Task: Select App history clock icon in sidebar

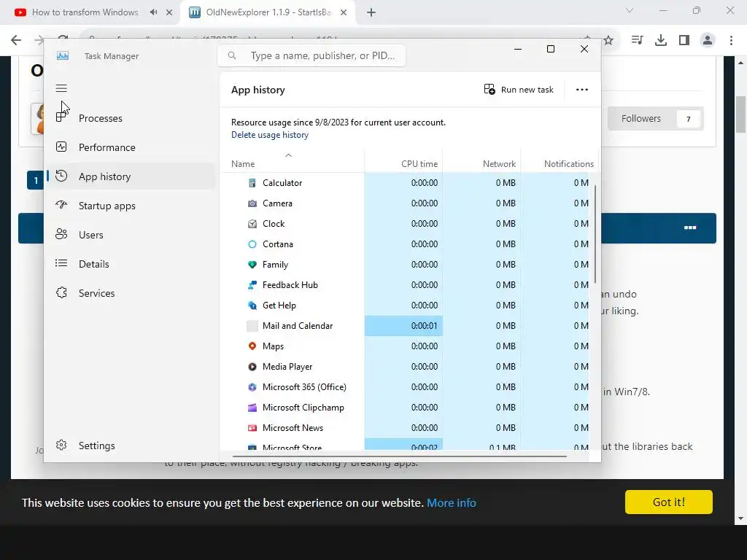Action: pyautogui.click(x=61, y=176)
